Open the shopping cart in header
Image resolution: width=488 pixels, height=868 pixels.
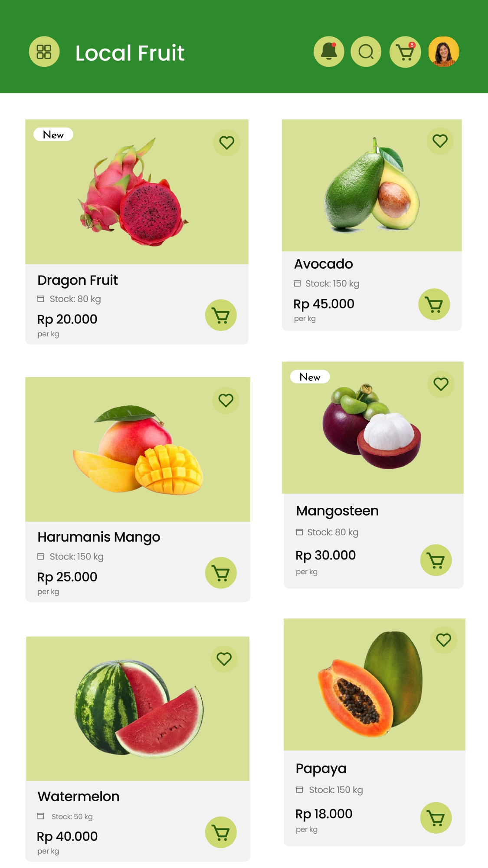click(x=405, y=52)
